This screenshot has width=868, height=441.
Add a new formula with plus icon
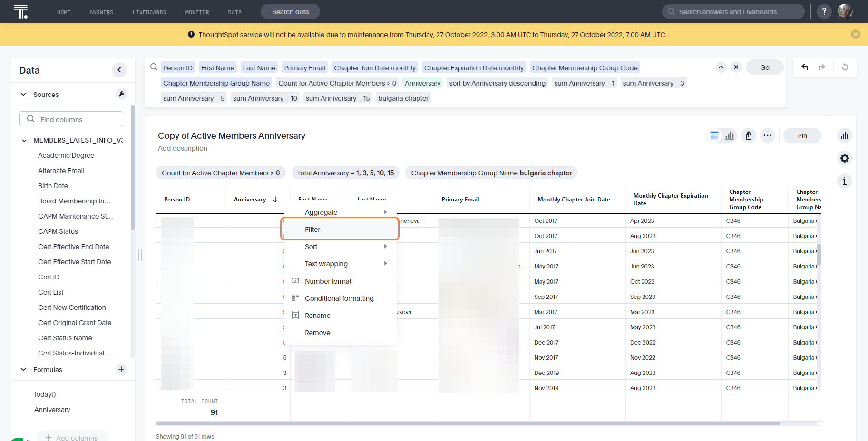[x=121, y=369]
